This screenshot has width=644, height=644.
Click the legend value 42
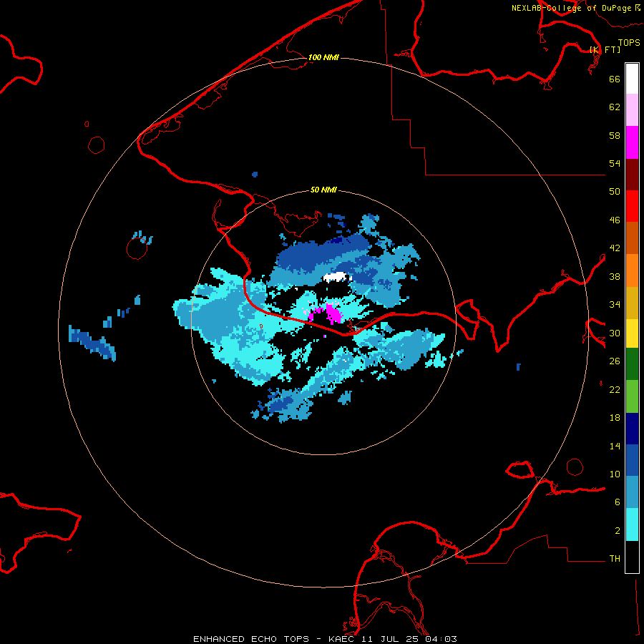click(615, 248)
